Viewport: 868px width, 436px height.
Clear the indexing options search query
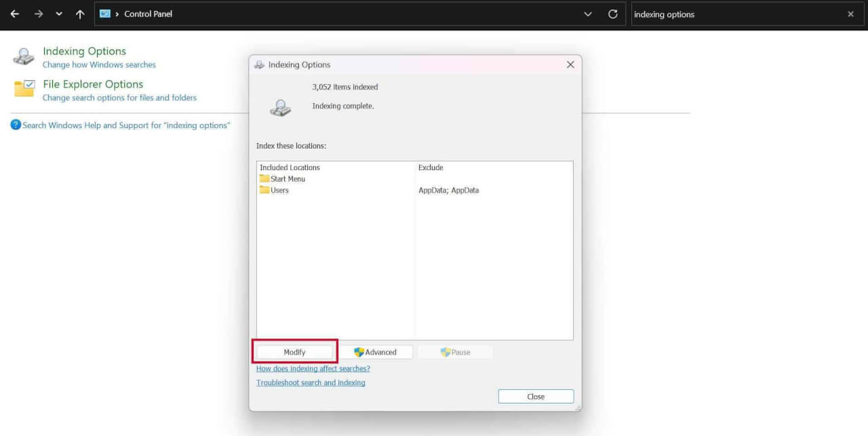point(850,14)
